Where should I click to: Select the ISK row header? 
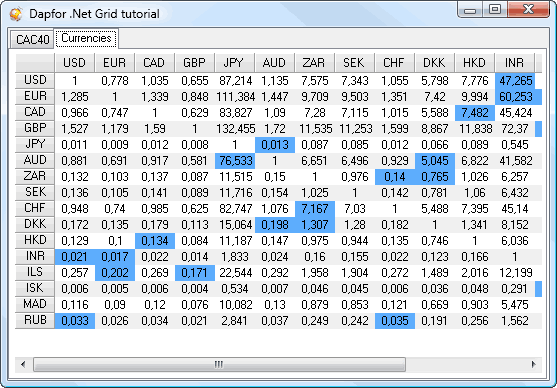(35, 289)
